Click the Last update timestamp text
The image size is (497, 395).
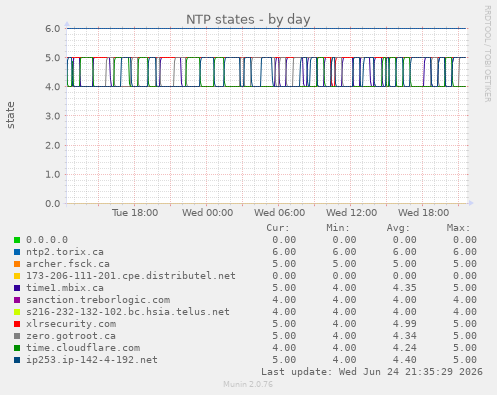point(372,372)
